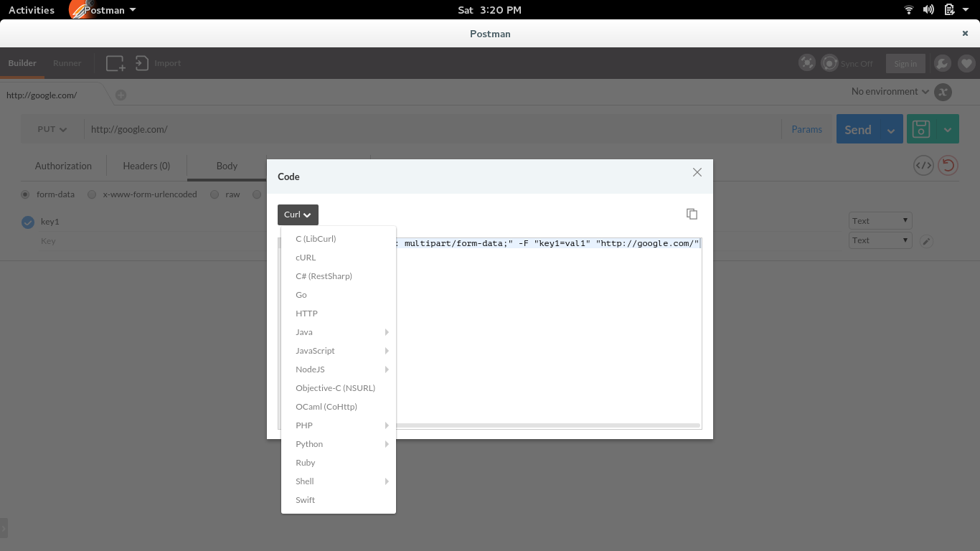Click the Sync Off indicator
The width and height of the screenshot is (980, 551).
(x=848, y=63)
